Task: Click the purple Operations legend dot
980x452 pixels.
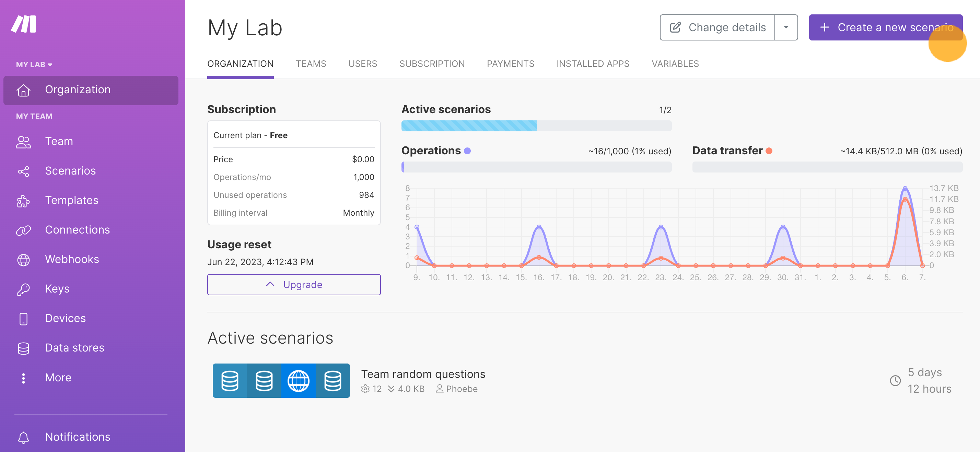Action: [468, 151]
